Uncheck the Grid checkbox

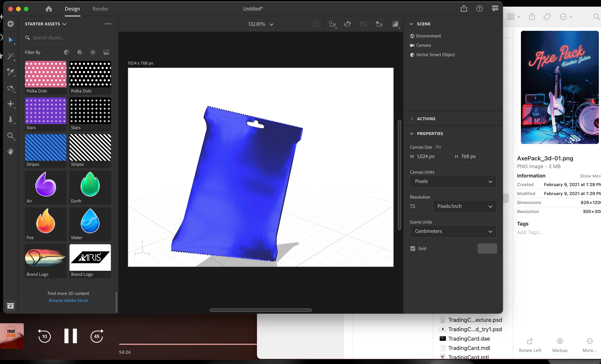tap(413, 249)
